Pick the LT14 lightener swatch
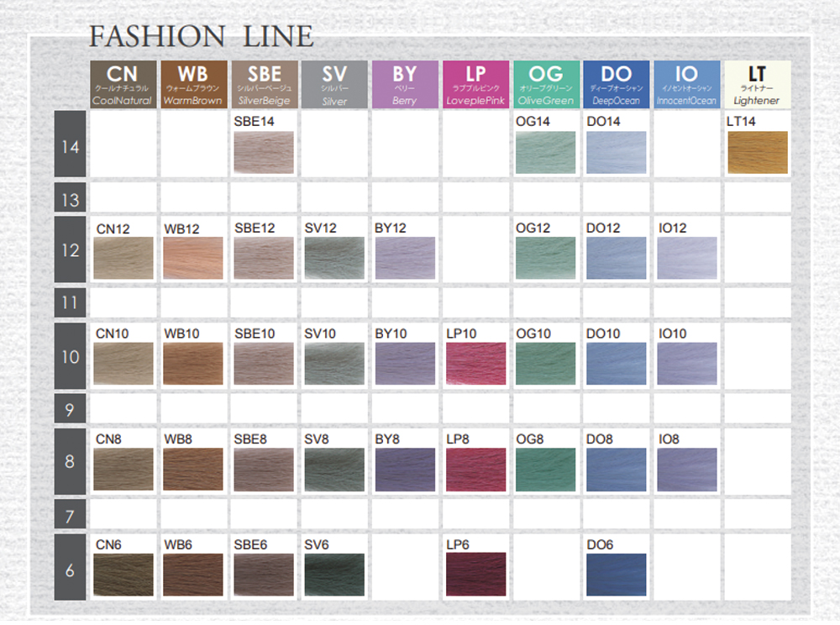The image size is (840, 625). tap(756, 151)
